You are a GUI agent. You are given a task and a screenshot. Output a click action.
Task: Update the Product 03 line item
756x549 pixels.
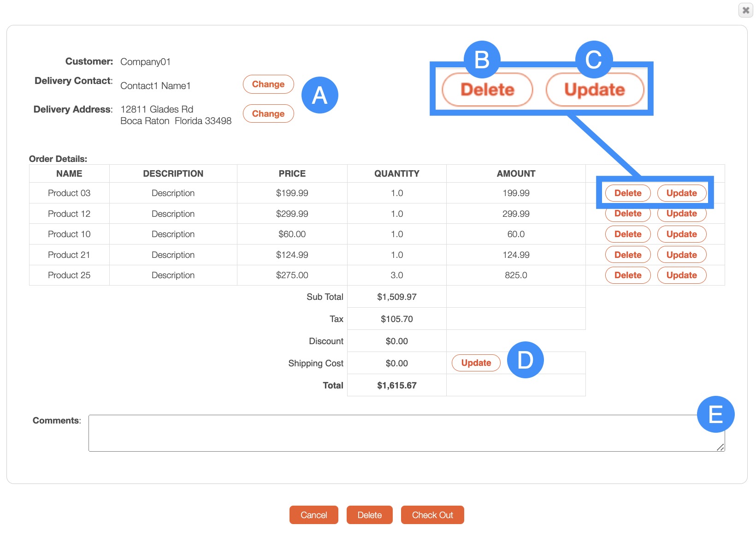tap(681, 193)
